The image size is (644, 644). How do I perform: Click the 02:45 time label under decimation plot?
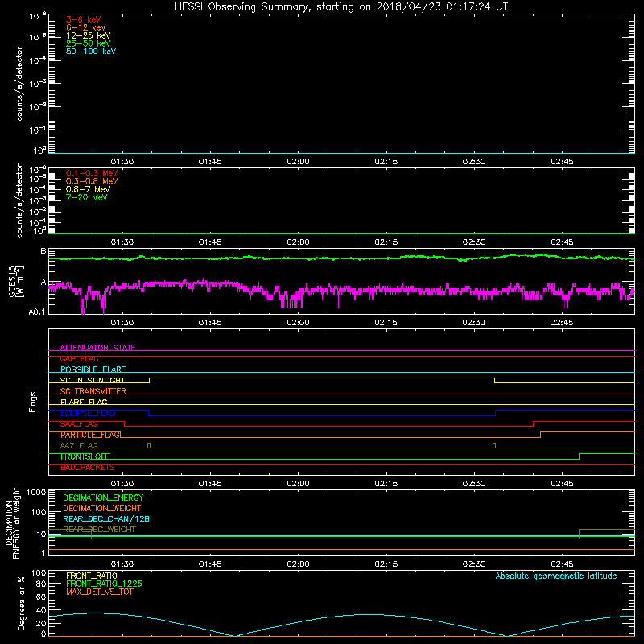tap(562, 564)
